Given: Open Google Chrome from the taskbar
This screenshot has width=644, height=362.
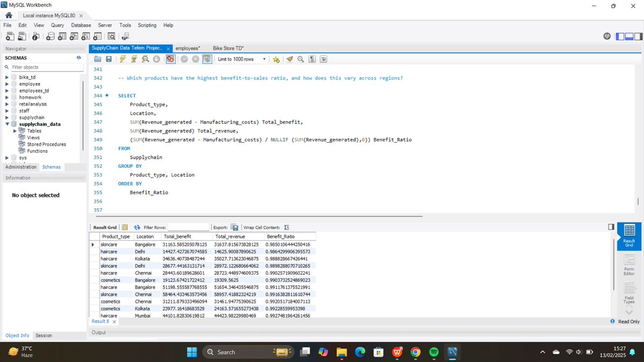Looking at the screenshot, I should coord(415,352).
